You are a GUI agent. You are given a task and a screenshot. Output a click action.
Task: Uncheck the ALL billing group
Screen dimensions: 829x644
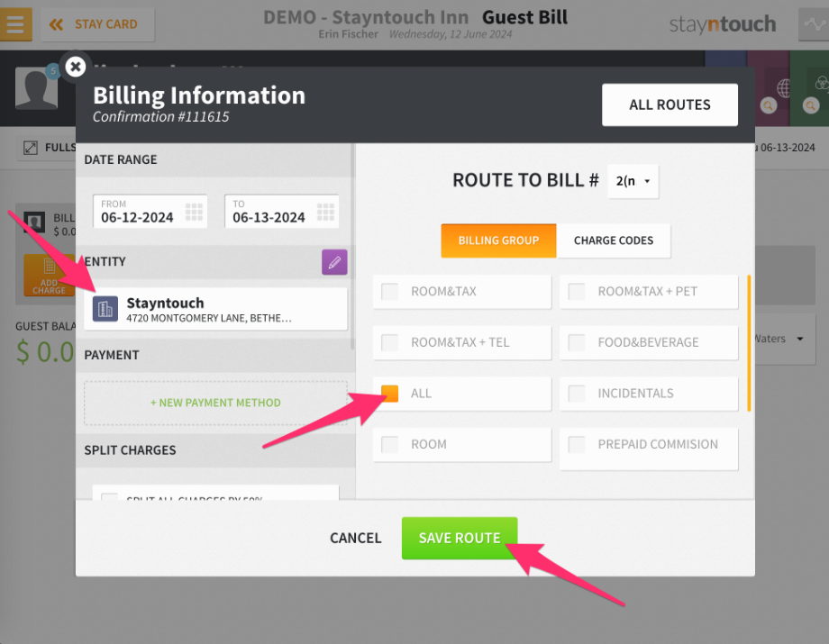pos(389,393)
